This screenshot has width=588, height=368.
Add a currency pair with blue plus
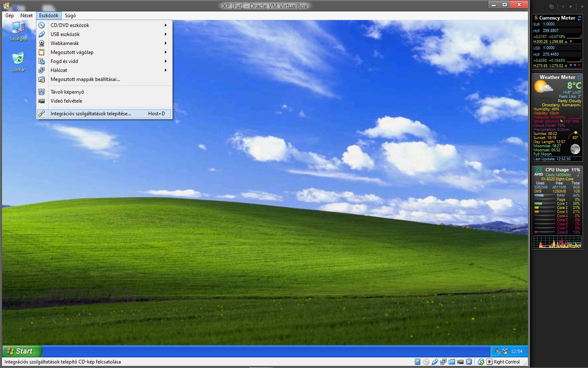click(575, 65)
